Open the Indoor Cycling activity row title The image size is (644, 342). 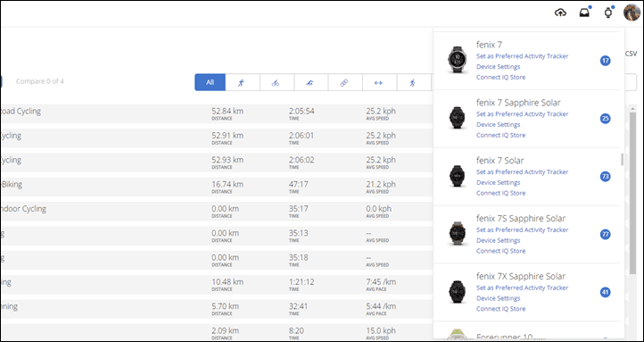[x=23, y=209]
